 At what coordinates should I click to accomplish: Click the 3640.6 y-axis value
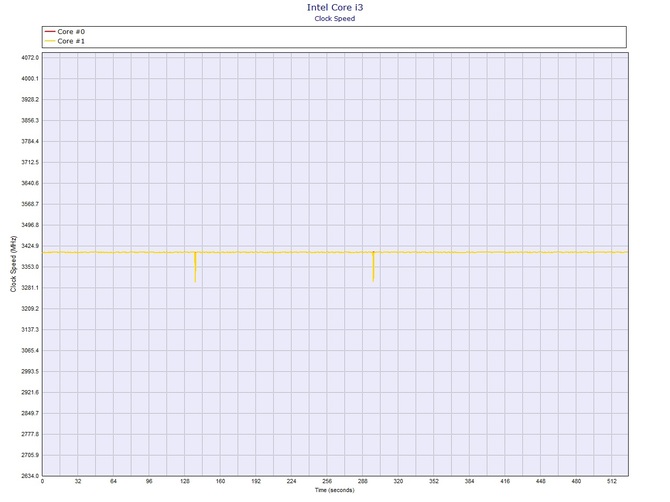tap(30, 183)
